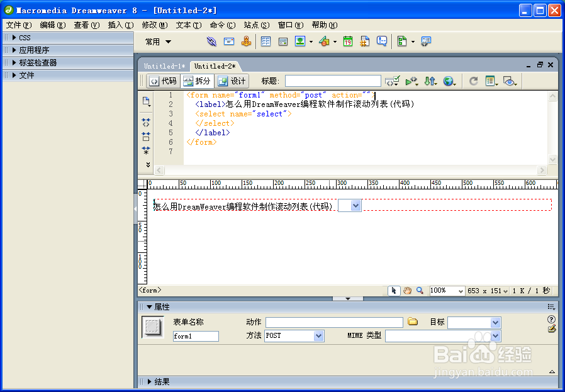Open Visual Aids eye icon
565x392 pixels.
(x=510, y=81)
